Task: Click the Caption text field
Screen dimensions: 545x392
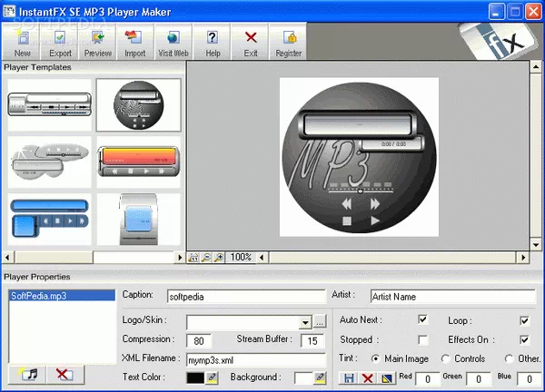Action: click(245, 296)
